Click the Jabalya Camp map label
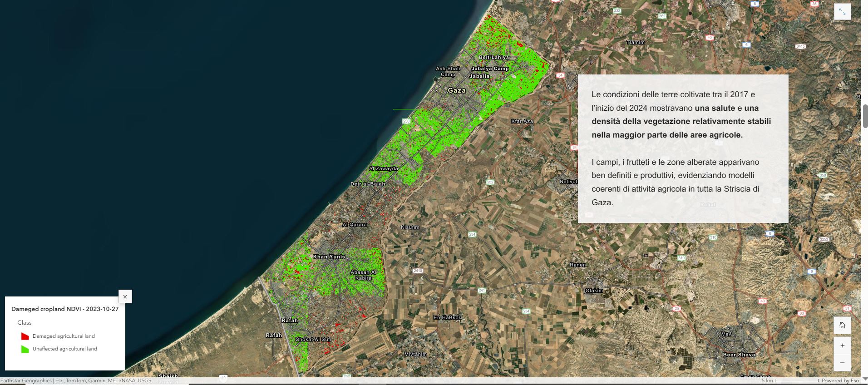Screen dimensions: 868x385 coord(490,69)
